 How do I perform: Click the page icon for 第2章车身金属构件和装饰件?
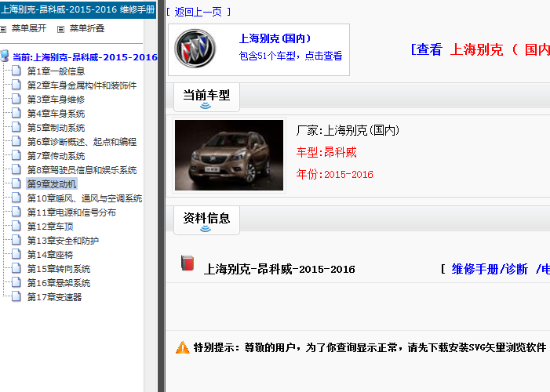(16, 85)
